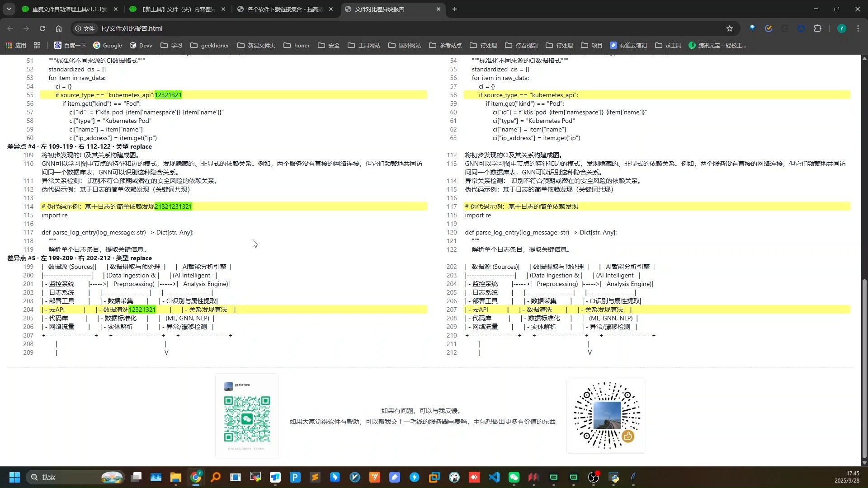Open the Extensions puzzle piece icon
The width and height of the screenshot is (868, 488).
pyautogui.click(x=818, y=28)
